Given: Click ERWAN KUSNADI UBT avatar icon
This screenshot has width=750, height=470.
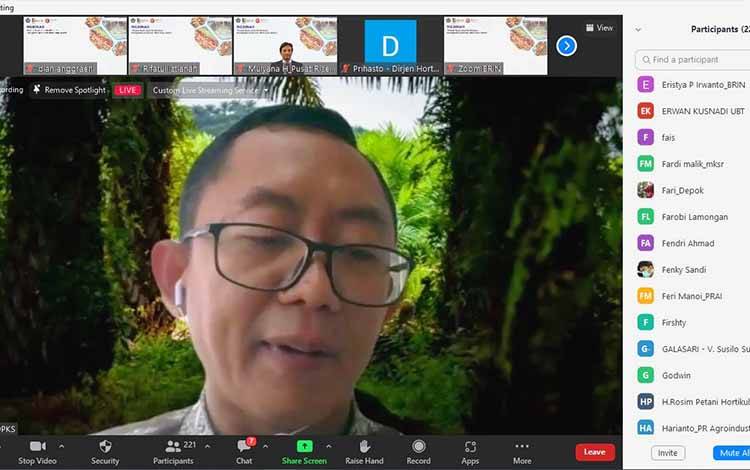Looking at the screenshot, I should 645,111.
